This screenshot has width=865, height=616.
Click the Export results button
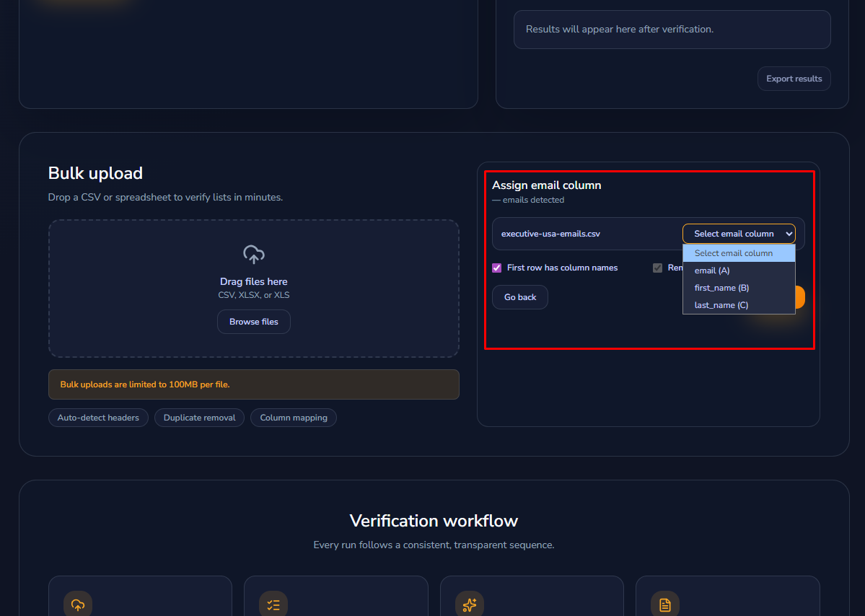click(x=794, y=79)
